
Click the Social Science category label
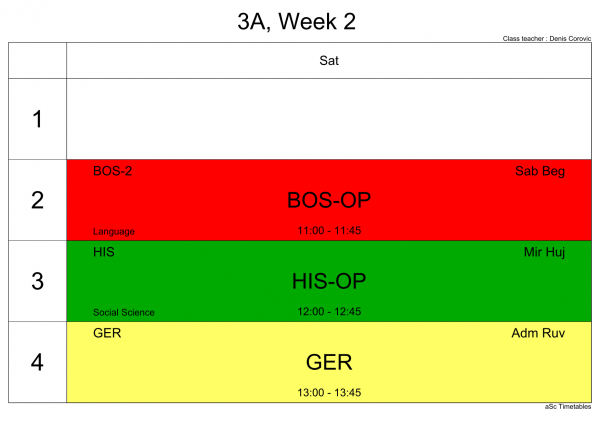point(124,312)
